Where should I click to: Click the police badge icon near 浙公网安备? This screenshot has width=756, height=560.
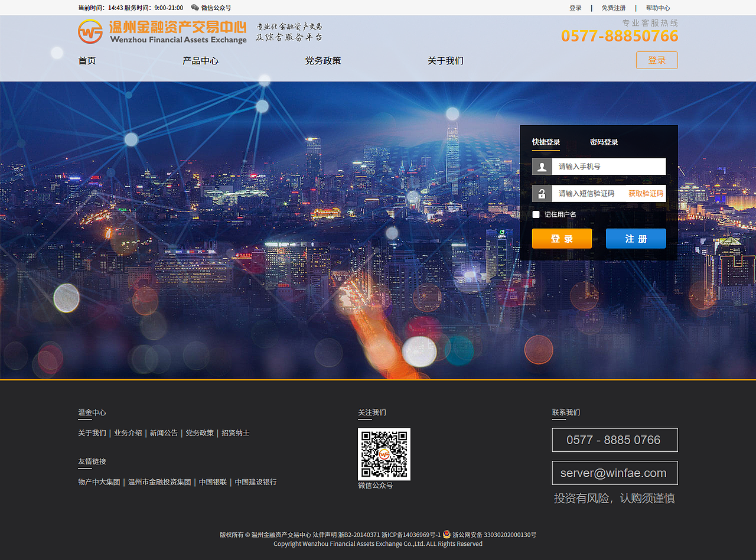click(447, 535)
